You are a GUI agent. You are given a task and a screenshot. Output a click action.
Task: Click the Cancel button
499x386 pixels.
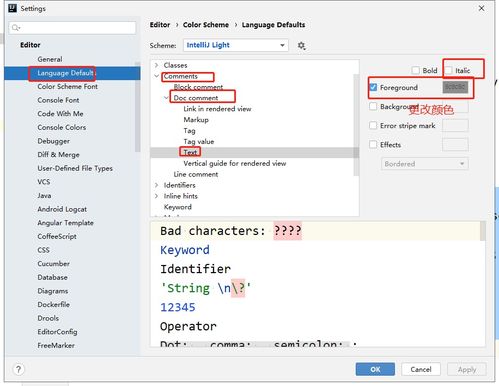421,369
